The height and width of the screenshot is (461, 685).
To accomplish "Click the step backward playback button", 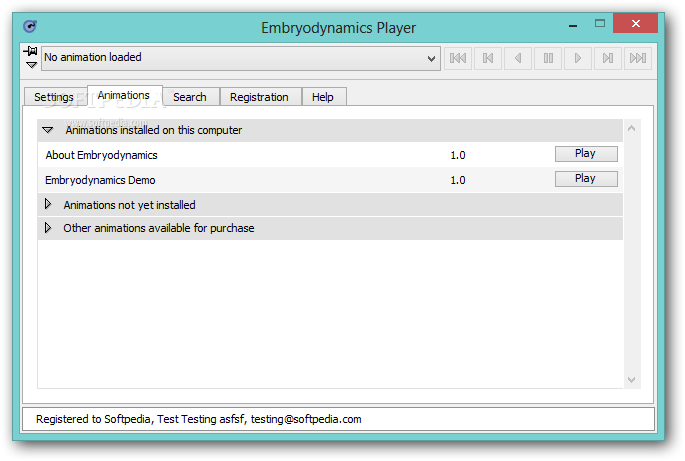I will (518, 58).
